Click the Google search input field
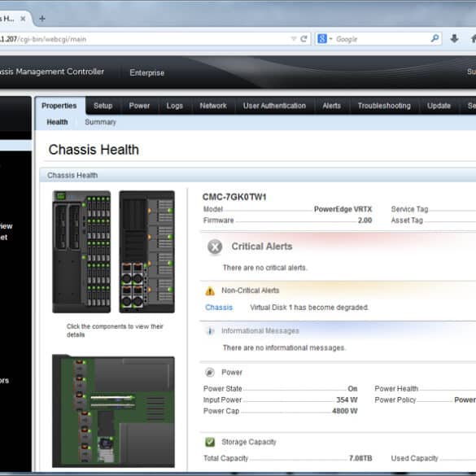476x476 pixels. (381, 39)
